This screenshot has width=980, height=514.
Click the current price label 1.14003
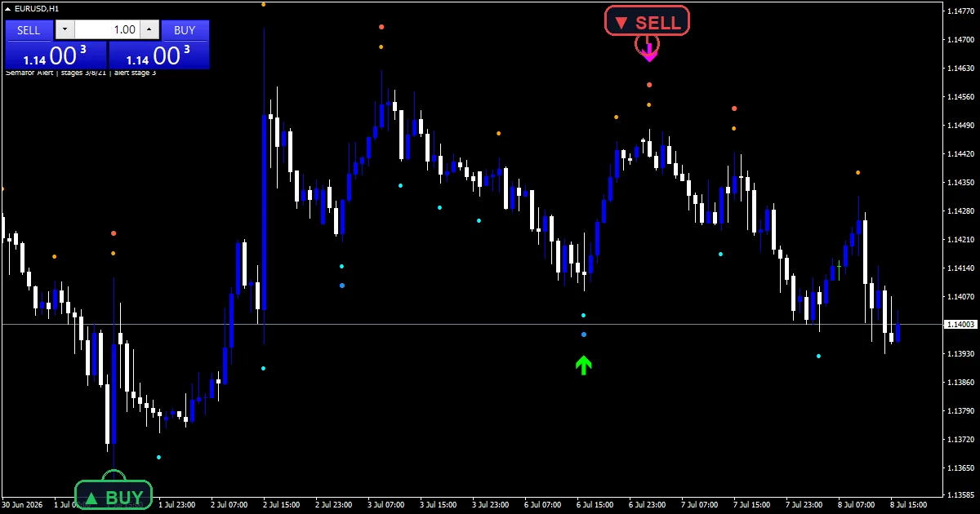(960, 325)
